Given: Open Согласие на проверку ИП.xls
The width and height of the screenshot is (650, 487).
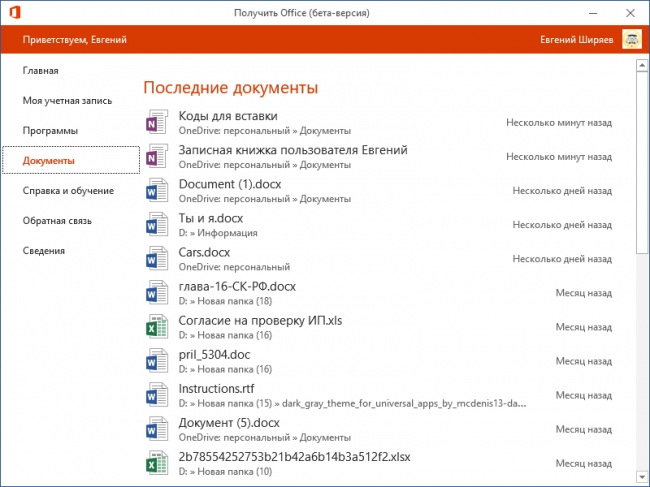Looking at the screenshot, I should coord(260,320).
